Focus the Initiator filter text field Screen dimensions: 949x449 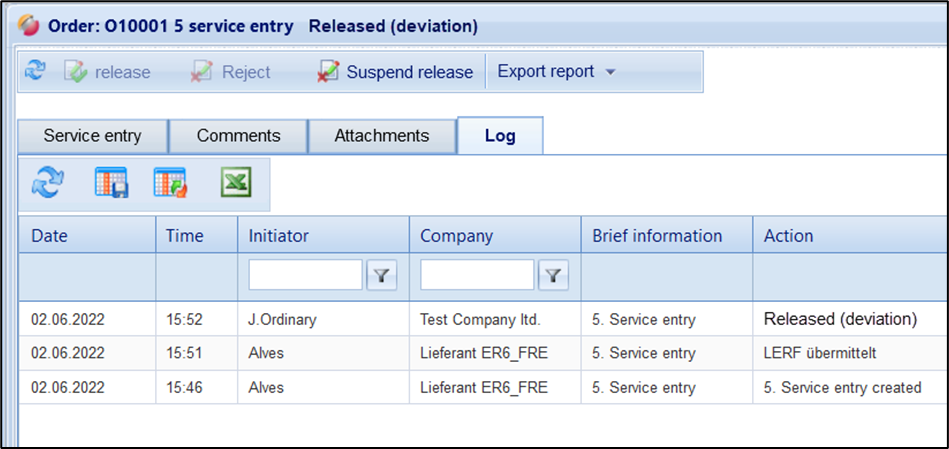[305, 275]
